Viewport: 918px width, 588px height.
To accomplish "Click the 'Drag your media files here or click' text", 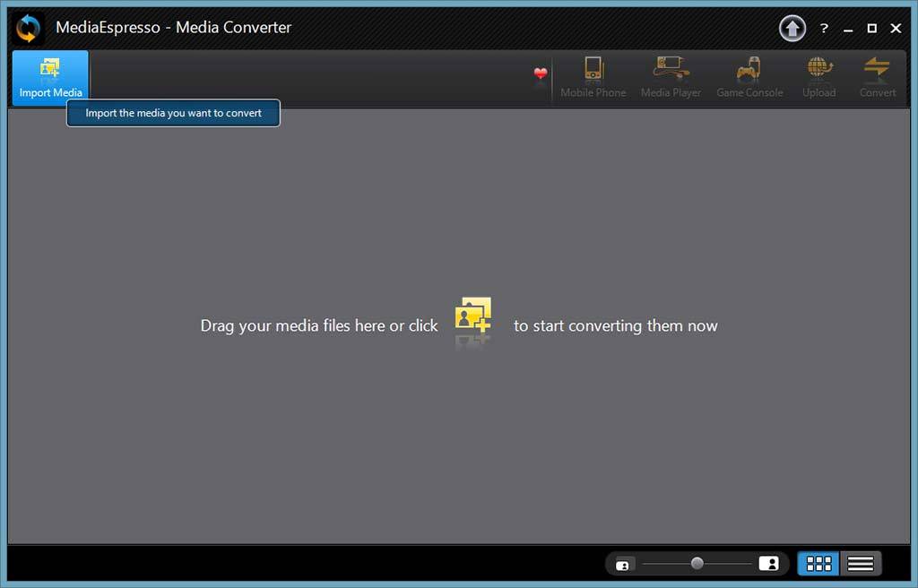I will [319, 325].
